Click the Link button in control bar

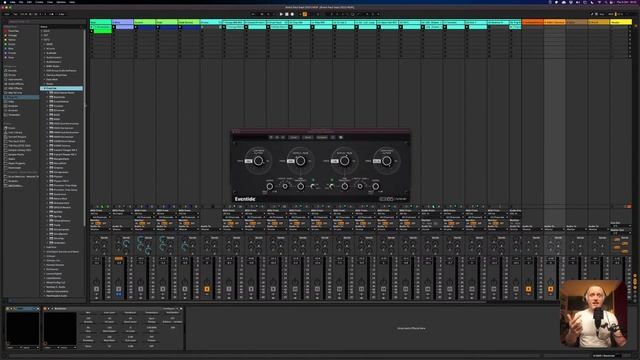[x=7, y=14]
